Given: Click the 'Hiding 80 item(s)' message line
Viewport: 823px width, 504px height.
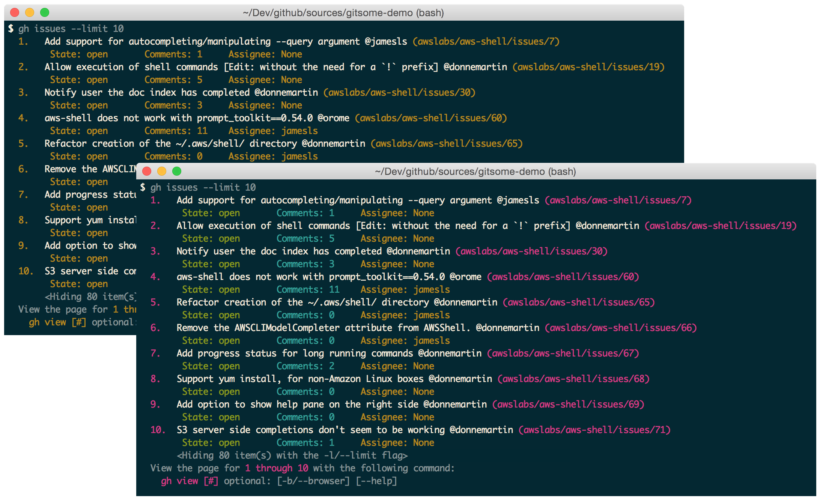Looking at the screenshot, I should [x=292, y=455].
